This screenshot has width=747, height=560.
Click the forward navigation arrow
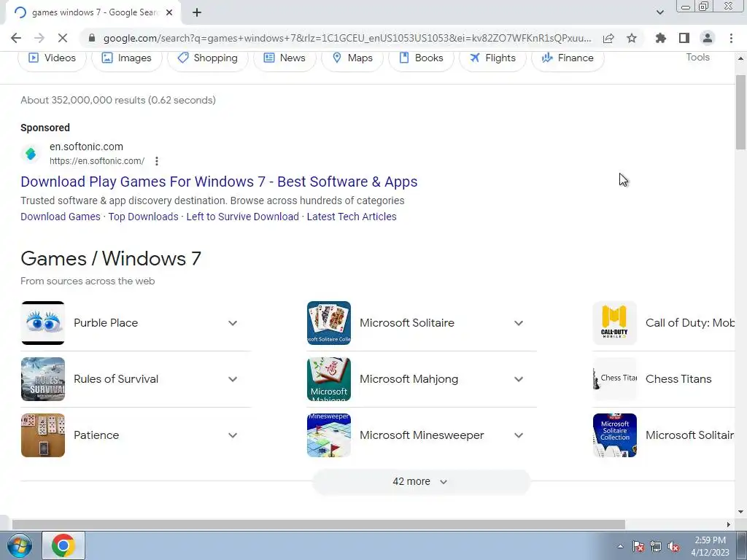tap(39, 38)
